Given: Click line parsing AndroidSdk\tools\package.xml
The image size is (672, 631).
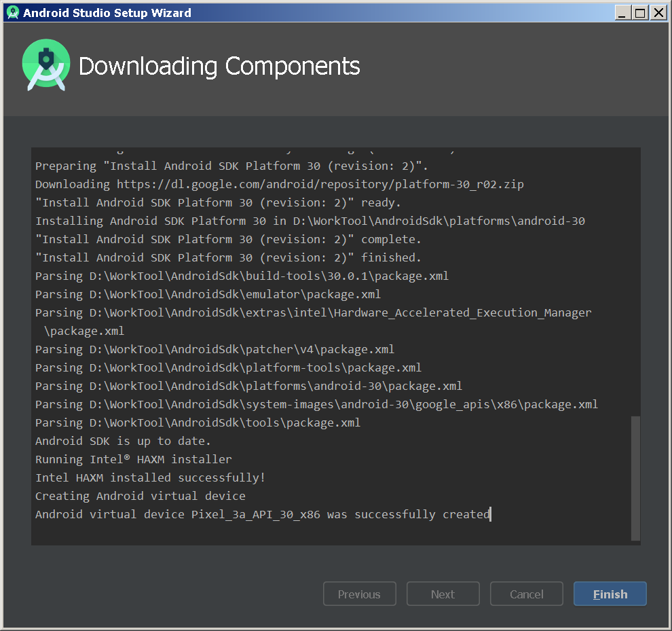Looking at the screenshot, I should point(198,422).
